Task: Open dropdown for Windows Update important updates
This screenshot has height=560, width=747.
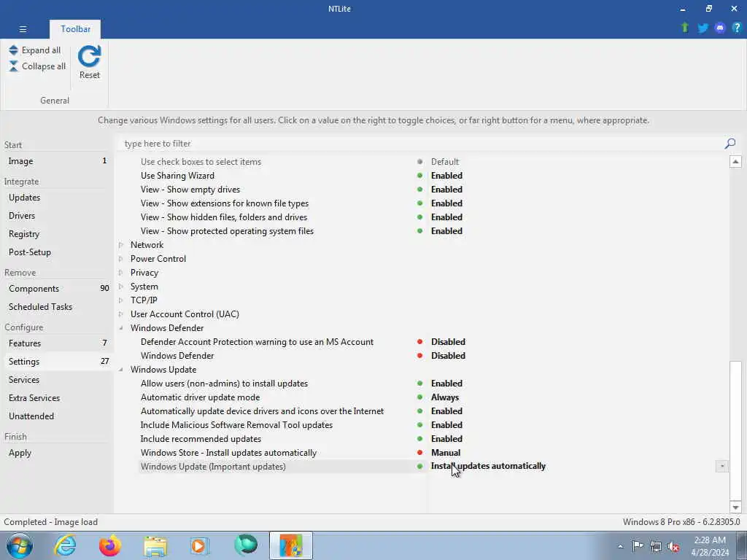Action: click(x=721, y=466)
